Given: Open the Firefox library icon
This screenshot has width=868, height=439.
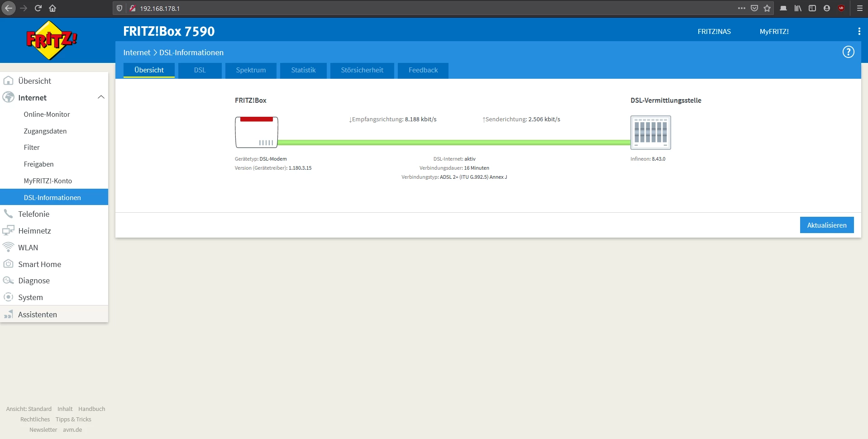Looking at the screenshot, I should tap(798, 8).
